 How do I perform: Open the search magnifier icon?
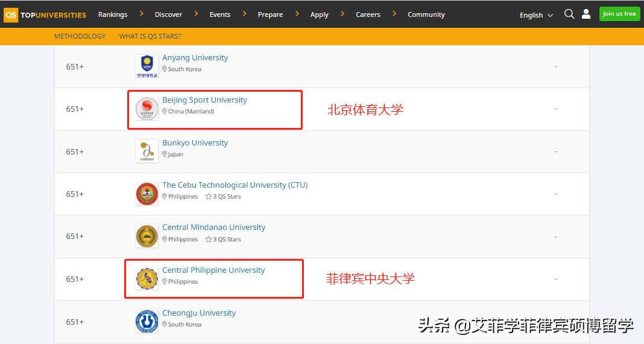point(569,14)
